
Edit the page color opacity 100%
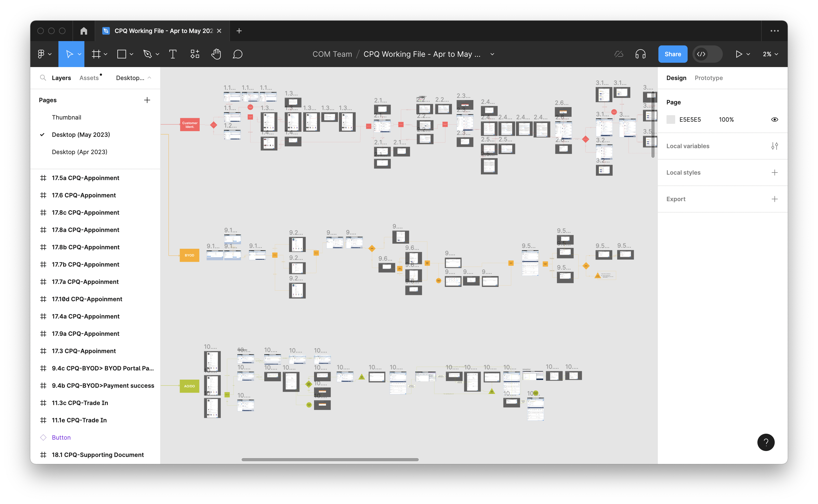[726, 119]
